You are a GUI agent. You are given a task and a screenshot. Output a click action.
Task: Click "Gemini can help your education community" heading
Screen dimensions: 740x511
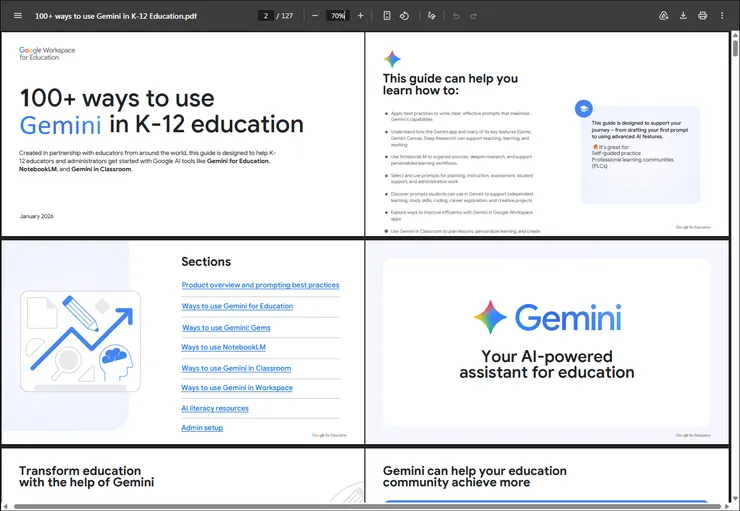pos(475,477)
